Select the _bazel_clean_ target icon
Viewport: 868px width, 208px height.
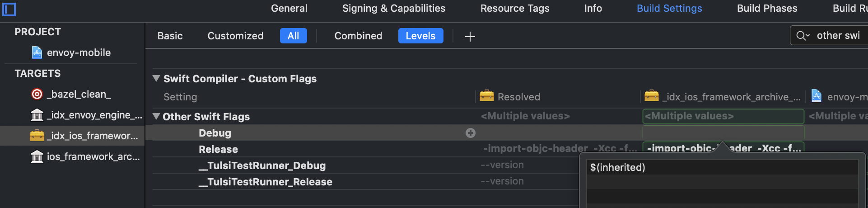(37, 94)
